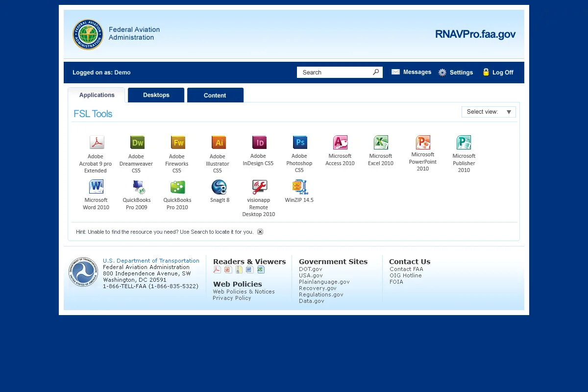This screenshot has width=588, height=392.
Task: Open Web Policies & Notices link
Action: pyautogui.click(x=244, y=292)
